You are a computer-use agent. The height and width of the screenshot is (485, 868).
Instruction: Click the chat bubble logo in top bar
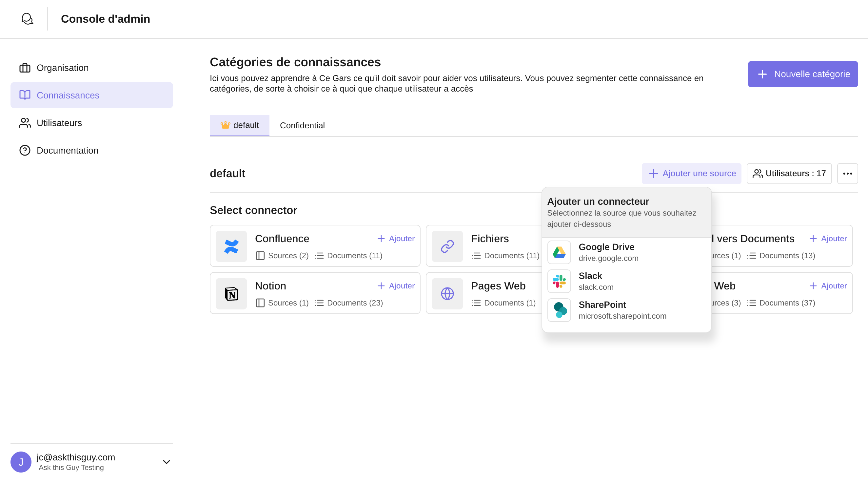click(27, 19)
